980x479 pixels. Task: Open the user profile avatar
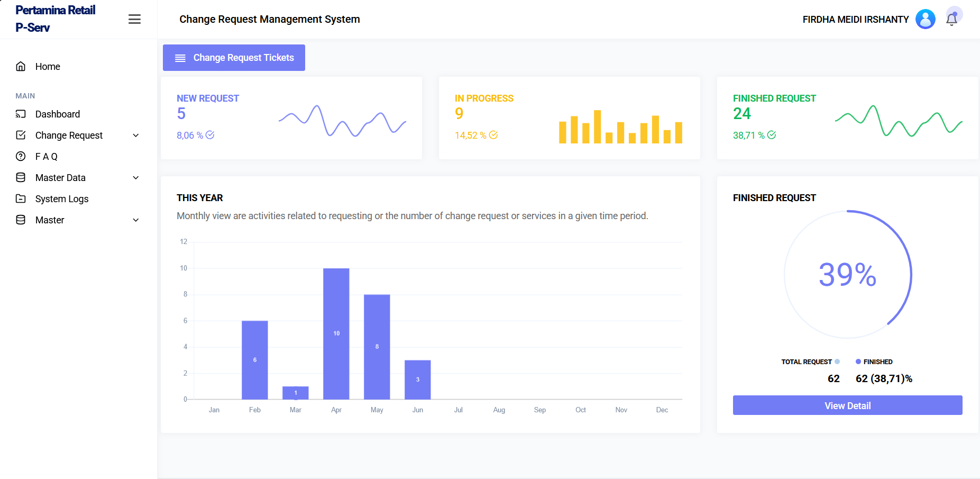pos(925,19)
